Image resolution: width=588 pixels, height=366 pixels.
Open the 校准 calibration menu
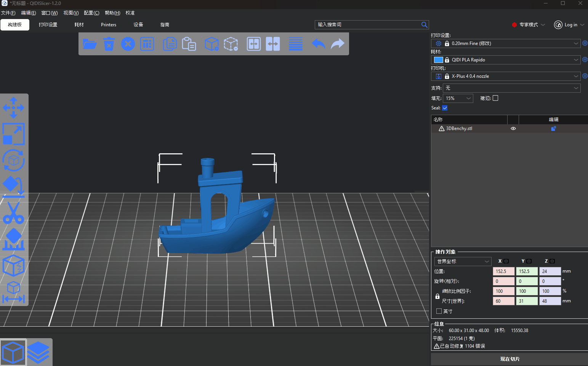(130, 13)
